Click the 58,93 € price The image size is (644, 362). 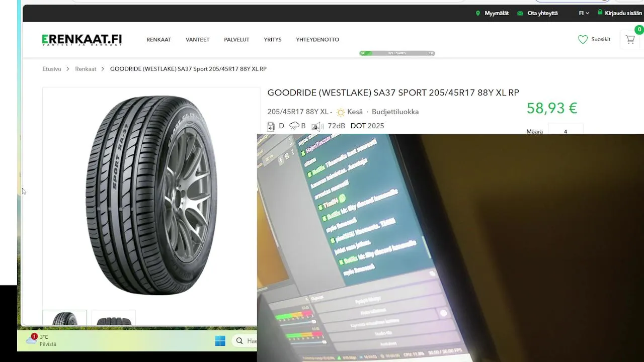point(551,108)
